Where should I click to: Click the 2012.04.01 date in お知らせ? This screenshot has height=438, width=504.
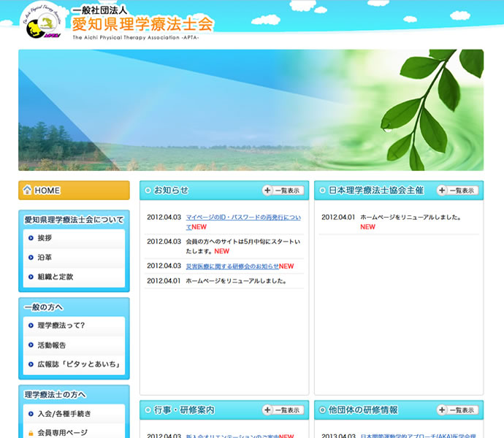164,281
